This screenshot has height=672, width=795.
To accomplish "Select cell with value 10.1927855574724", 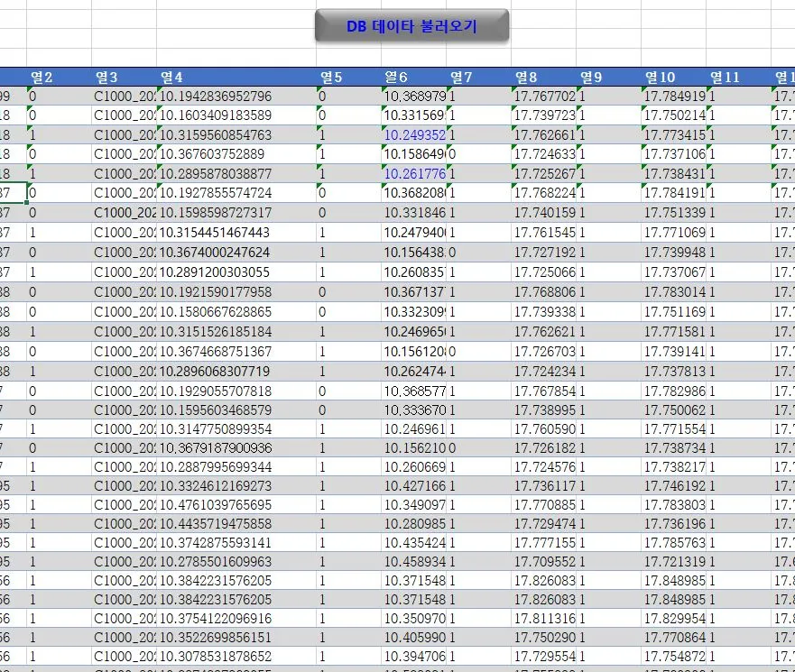I will pos(236,193).
